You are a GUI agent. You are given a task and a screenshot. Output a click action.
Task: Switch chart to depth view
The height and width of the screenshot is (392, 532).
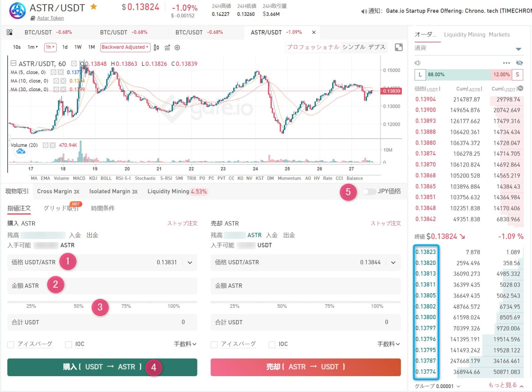(x=377, y=47)
